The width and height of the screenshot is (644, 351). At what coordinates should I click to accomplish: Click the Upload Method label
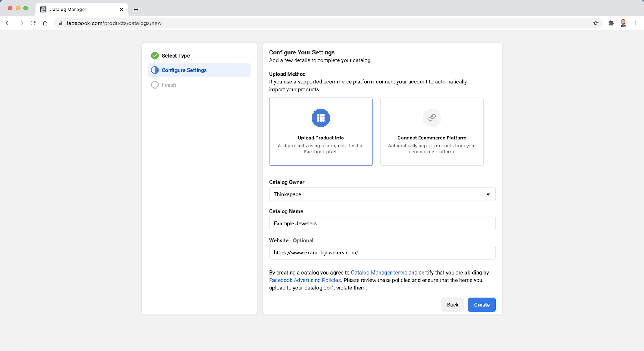(x=287, y=74)
